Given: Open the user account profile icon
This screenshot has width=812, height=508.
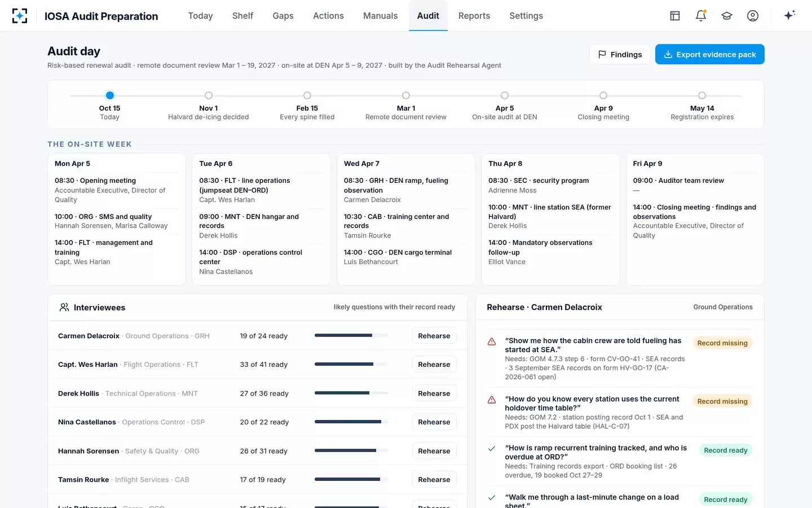Looking at the screenshot, I should point(753,16).
